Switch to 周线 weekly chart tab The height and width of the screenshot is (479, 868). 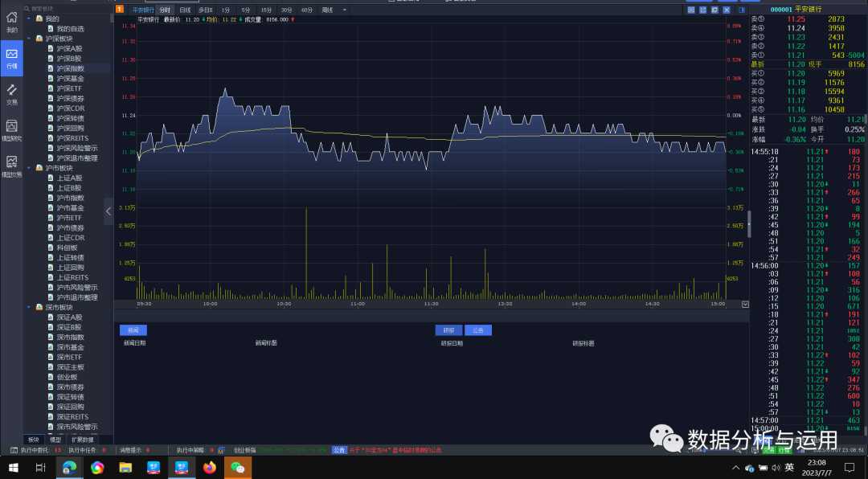click(327, 10)
